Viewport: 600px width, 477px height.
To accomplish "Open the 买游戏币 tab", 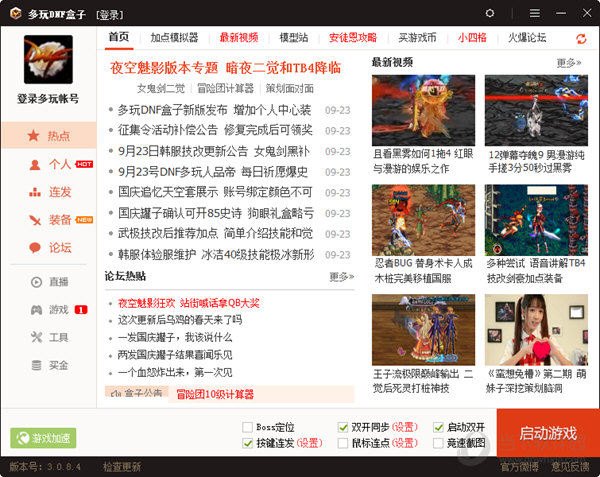I will (417, 37).
